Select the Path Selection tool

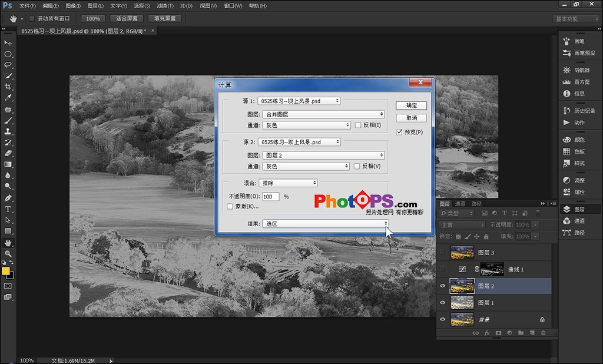pos(8,220)
